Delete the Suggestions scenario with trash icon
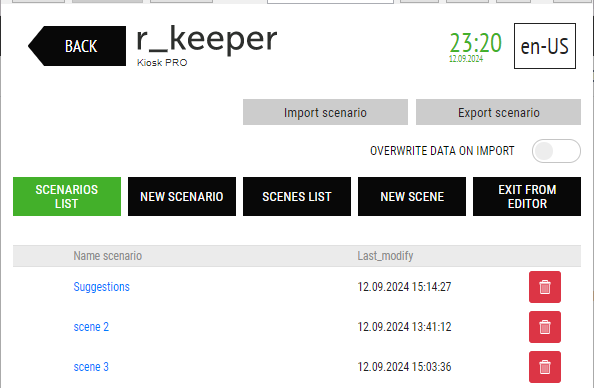594x388 pixels. [545, 287]
